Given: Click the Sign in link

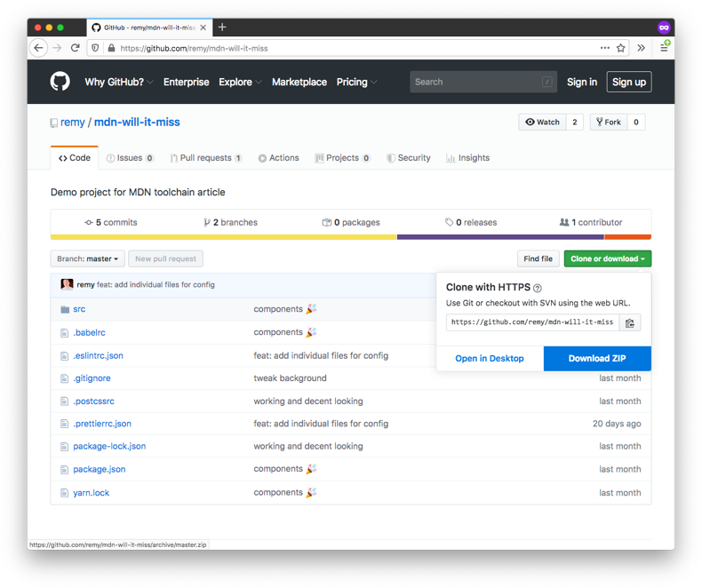Looking at the screenshot, I should pyautogui.click(x=581, y=82).
